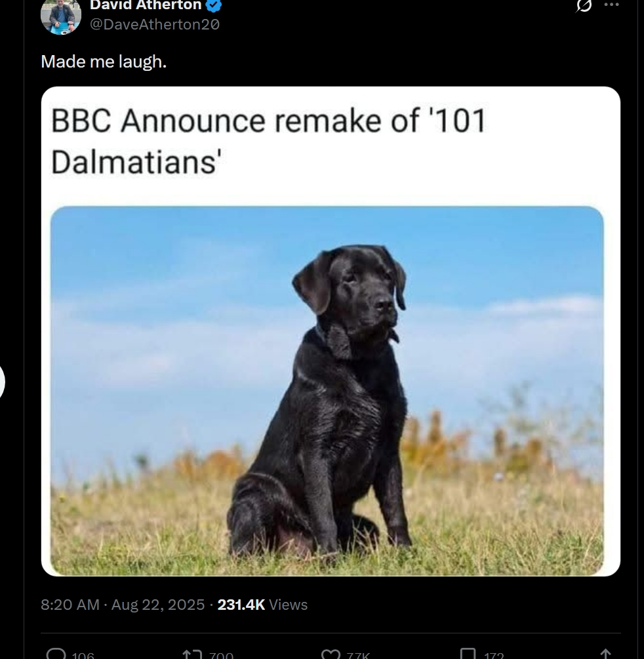Click the bookmark count 172
The image size is (644, 659).
494,655
